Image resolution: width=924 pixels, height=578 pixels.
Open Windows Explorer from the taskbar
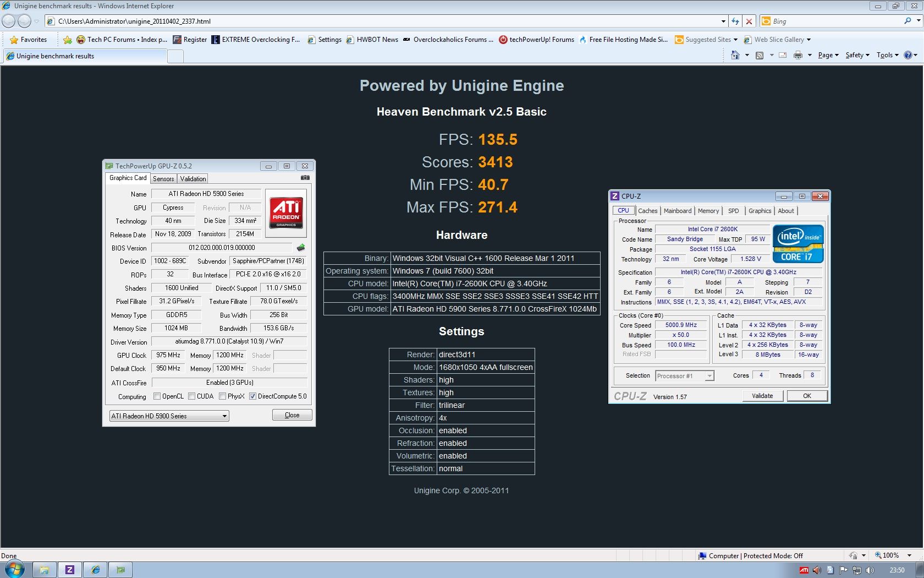click(x=45, y=570)
